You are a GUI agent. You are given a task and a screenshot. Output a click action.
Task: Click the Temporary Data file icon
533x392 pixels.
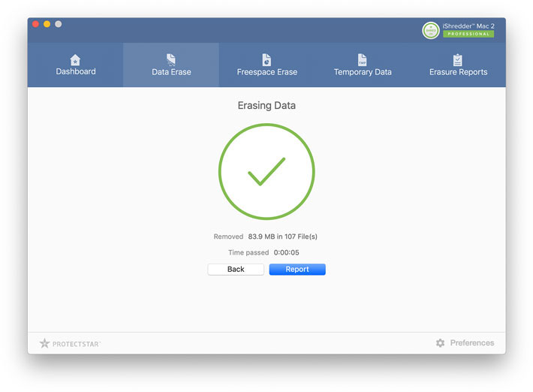(363, 59)
